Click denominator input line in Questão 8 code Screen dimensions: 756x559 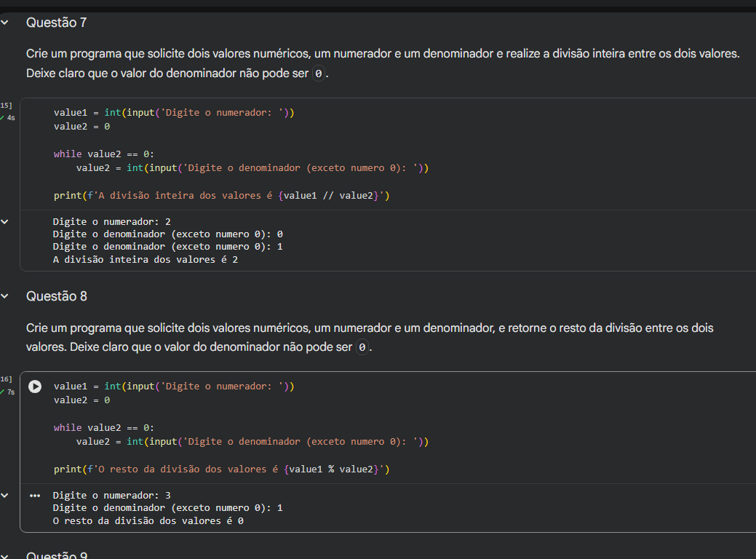click(x=252, y=441)
